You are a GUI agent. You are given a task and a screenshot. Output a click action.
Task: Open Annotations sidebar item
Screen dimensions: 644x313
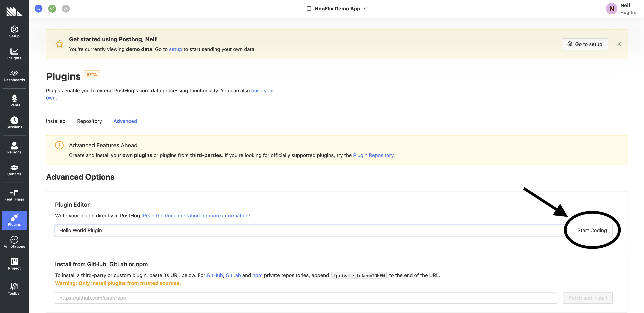14,242
